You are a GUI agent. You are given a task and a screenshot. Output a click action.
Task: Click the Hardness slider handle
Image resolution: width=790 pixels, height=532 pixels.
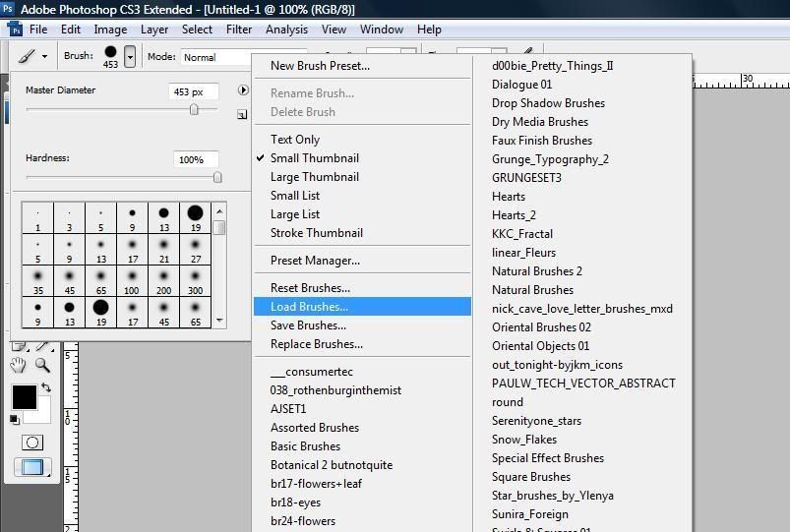coord(217,177)
